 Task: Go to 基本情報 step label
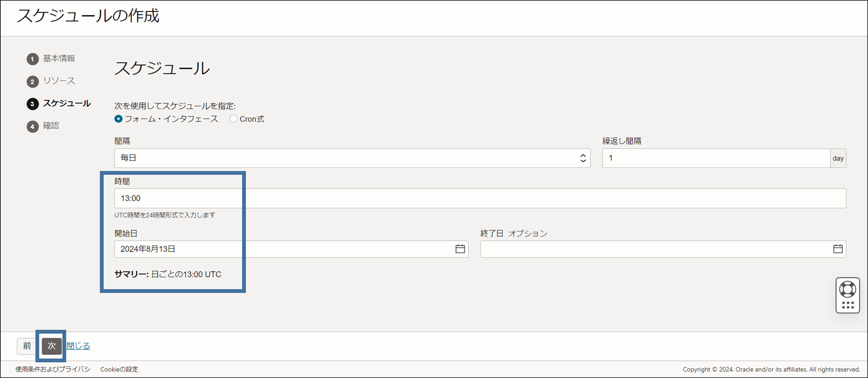[x=59, y=59]
